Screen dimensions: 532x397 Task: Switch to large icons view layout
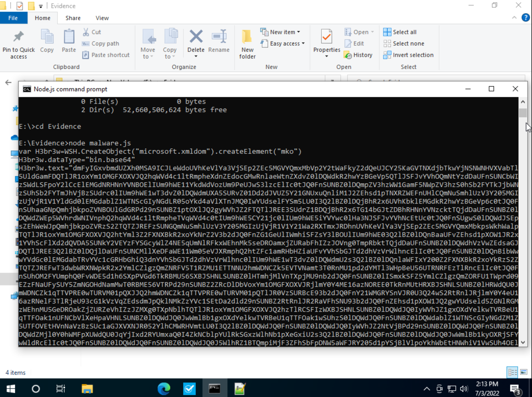tap(524, 372)
